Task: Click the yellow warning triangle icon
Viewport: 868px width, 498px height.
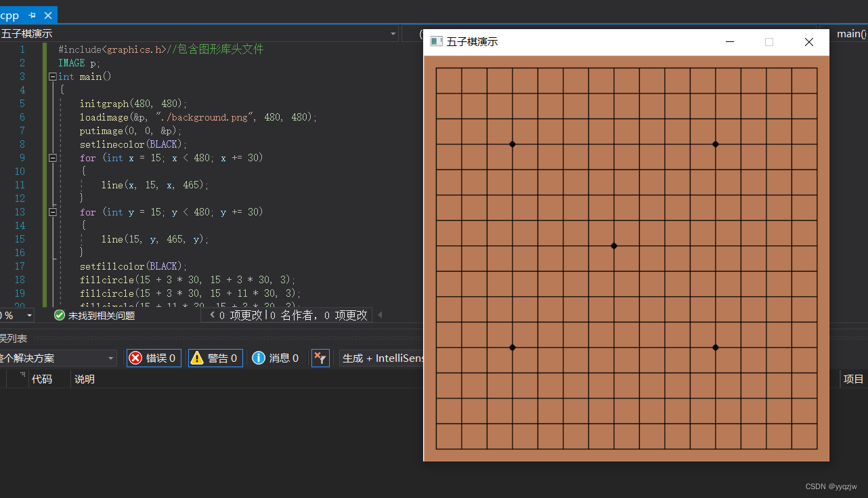Action: point(197,358)
